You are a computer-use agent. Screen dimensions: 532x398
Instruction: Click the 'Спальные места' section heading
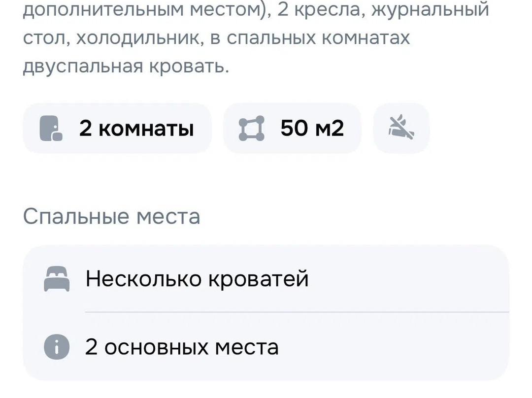tap(112, 216)
